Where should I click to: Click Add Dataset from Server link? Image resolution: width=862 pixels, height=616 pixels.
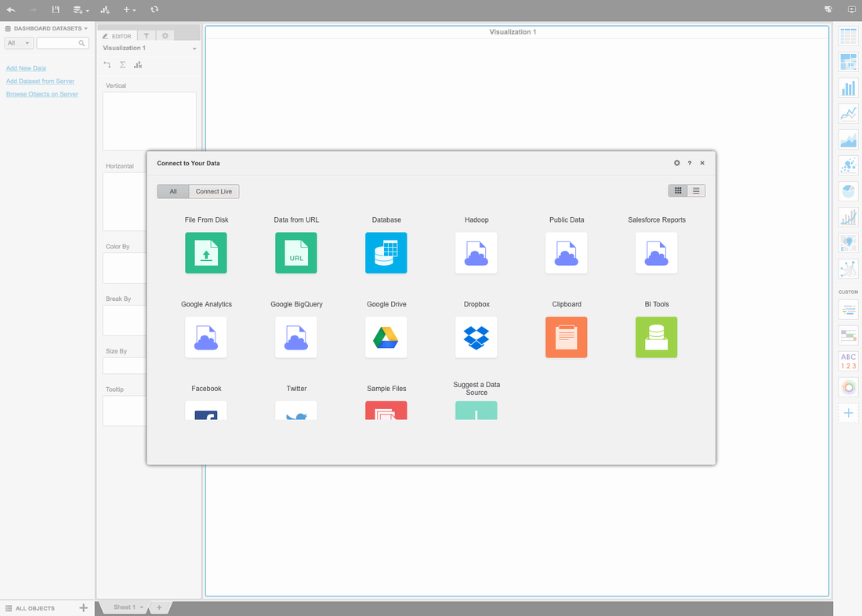tap(40, 82)
